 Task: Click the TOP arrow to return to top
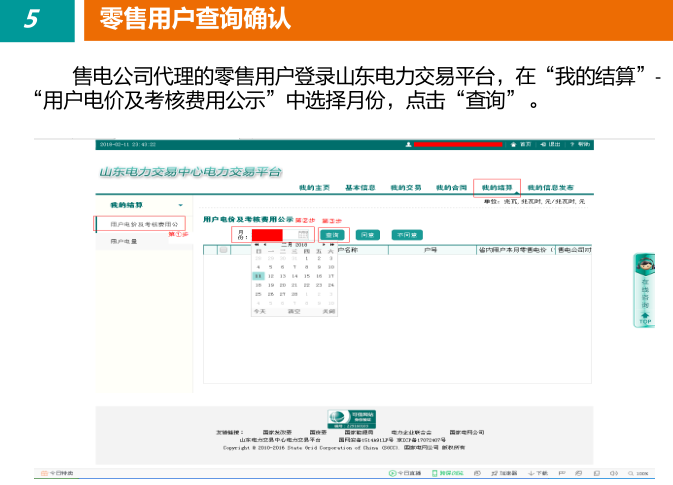(645, 319)
